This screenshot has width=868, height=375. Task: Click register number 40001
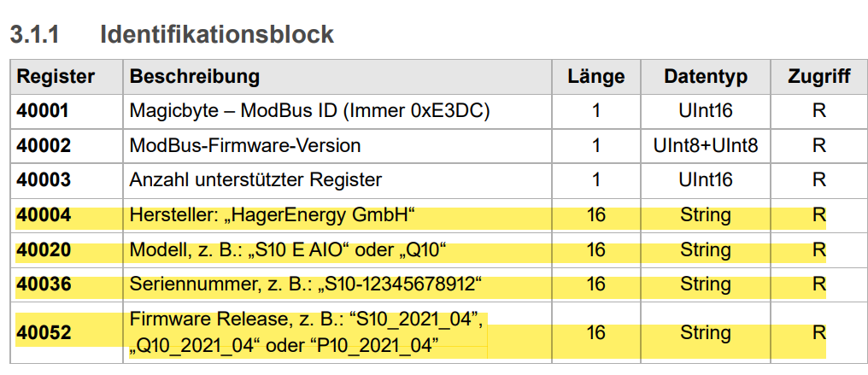(43, 111)
